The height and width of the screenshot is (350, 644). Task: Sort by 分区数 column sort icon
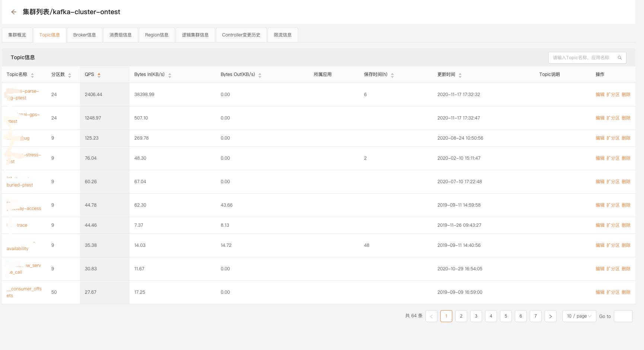point(70,75)
